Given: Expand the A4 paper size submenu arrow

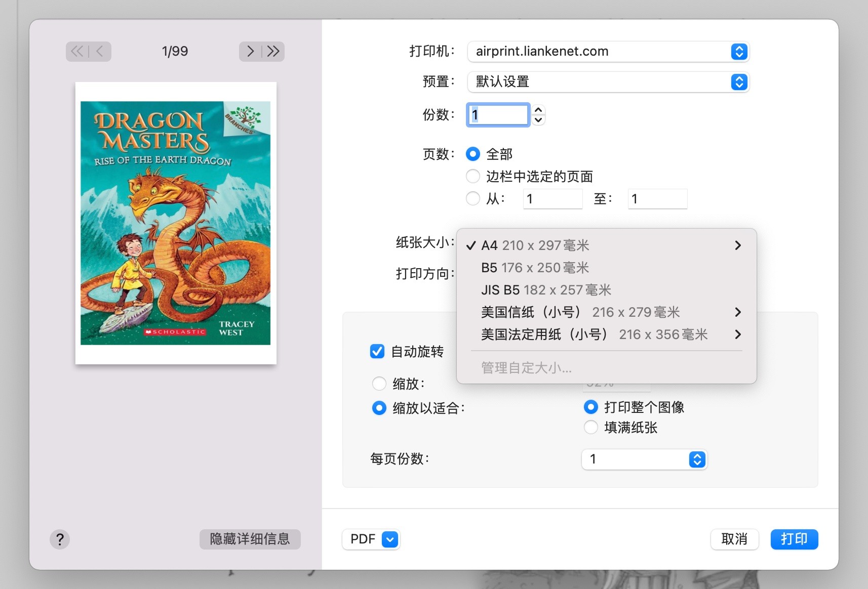Looking at the screenshot, I should coord(738,245).
